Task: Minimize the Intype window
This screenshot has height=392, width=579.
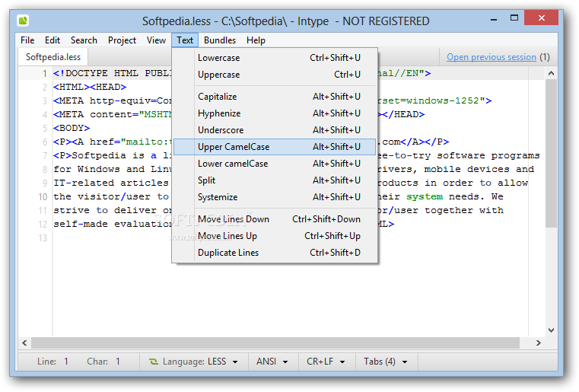Action: [494, 18]
